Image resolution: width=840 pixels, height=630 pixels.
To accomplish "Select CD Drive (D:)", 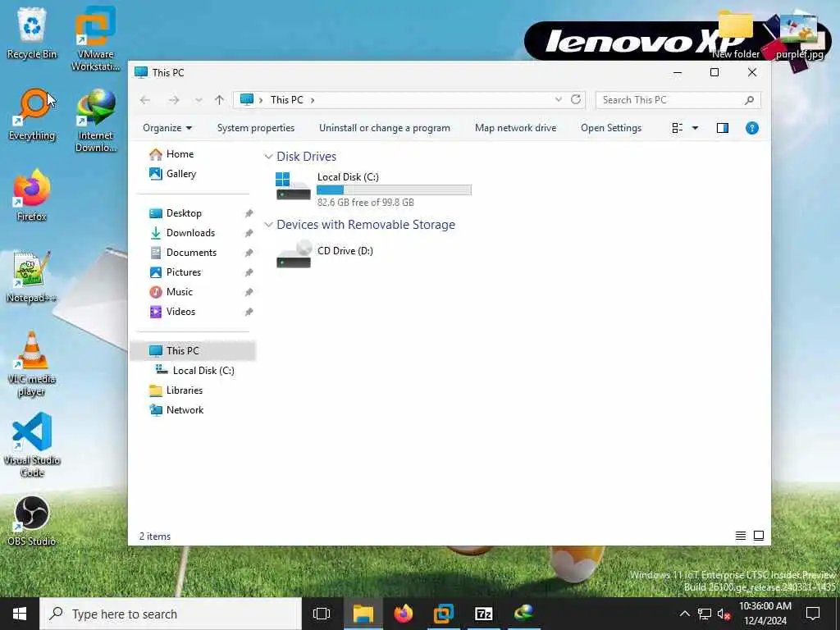I will tap(325, 253).
